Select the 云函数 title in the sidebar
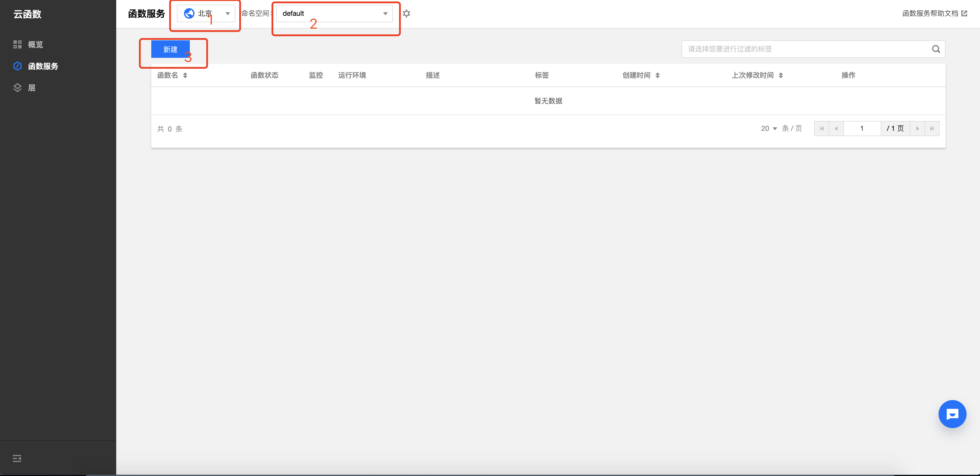This screenshot has height=476, width=980. click(x=27, y=14)
